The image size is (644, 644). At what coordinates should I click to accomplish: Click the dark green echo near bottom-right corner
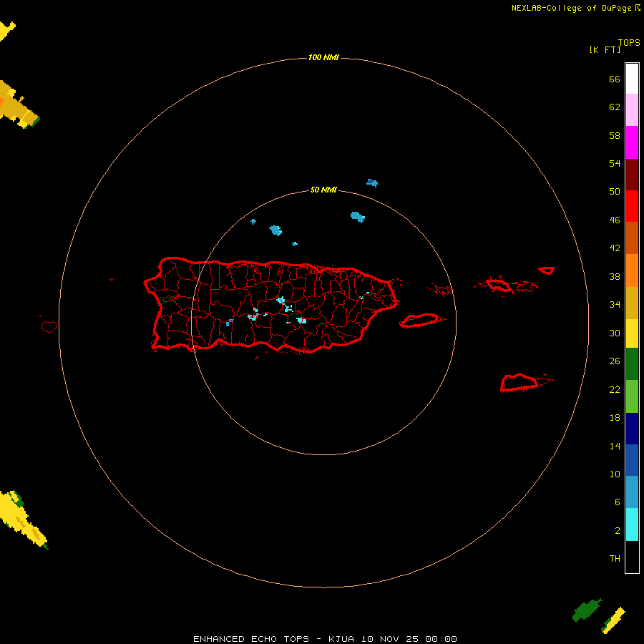coord(587,610)
